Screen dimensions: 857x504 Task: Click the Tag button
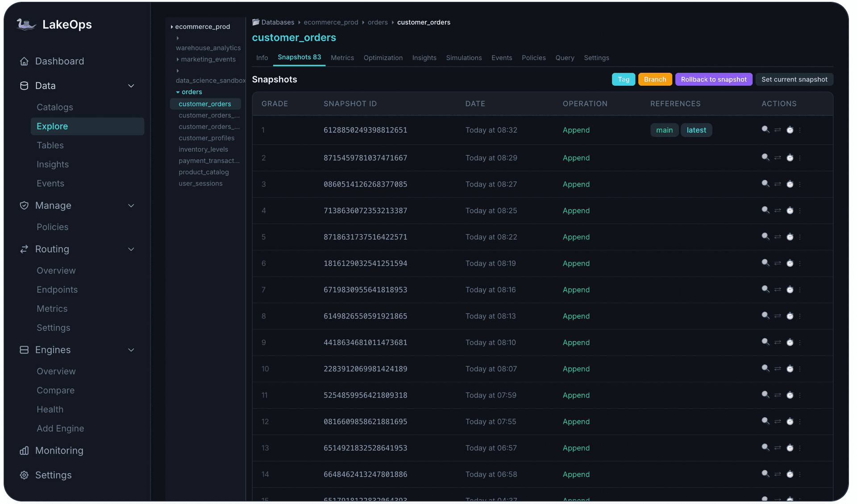[623, 79]
